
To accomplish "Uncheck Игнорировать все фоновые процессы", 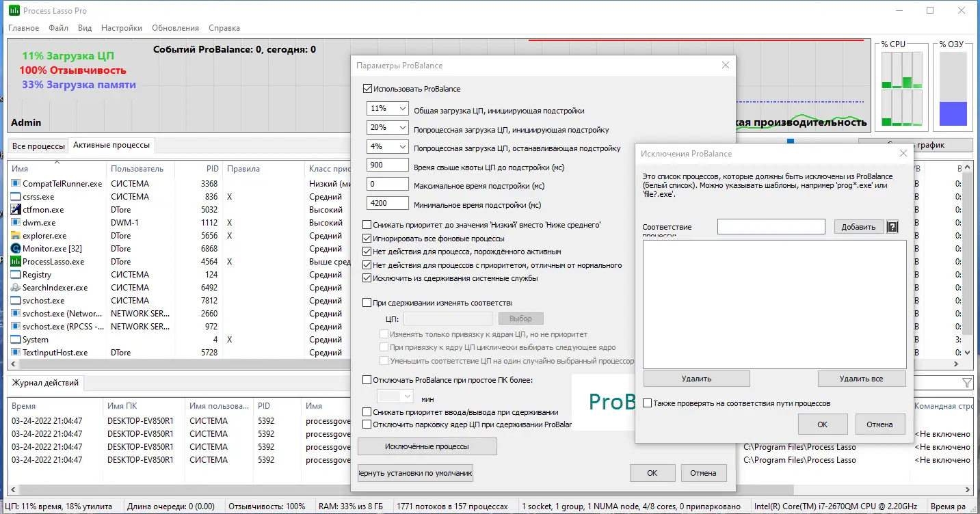I will (367, 239).
